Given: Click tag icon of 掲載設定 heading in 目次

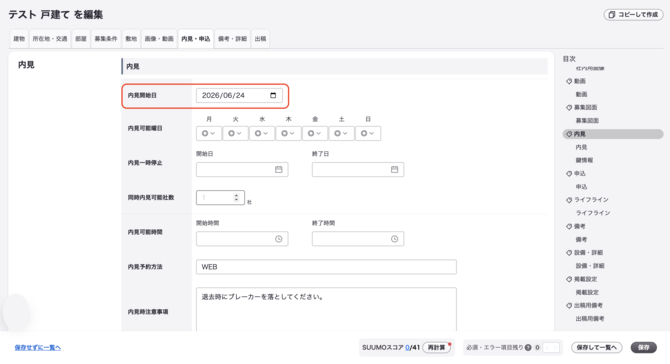Looking at the screenshot, I should pos(569,279).
